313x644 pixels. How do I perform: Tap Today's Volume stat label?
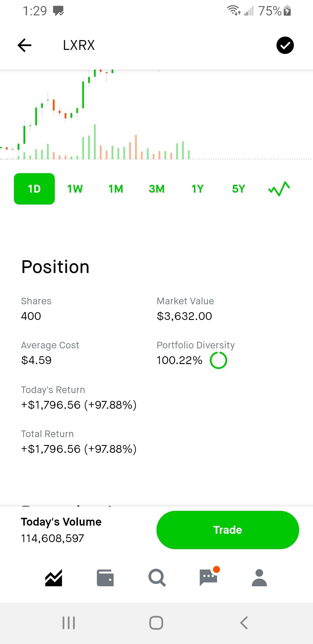coord(61,522)
